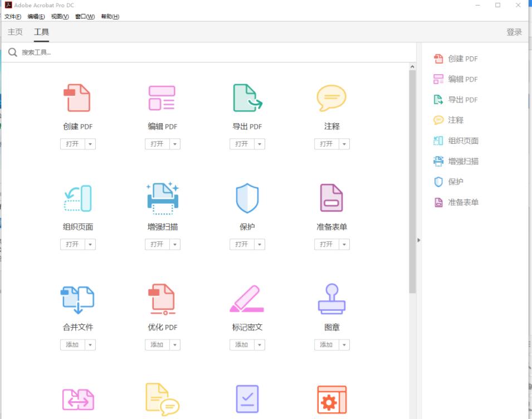Select the yellow document comment icon in bottom row
The image size is (532, 419).
[163, 399]
